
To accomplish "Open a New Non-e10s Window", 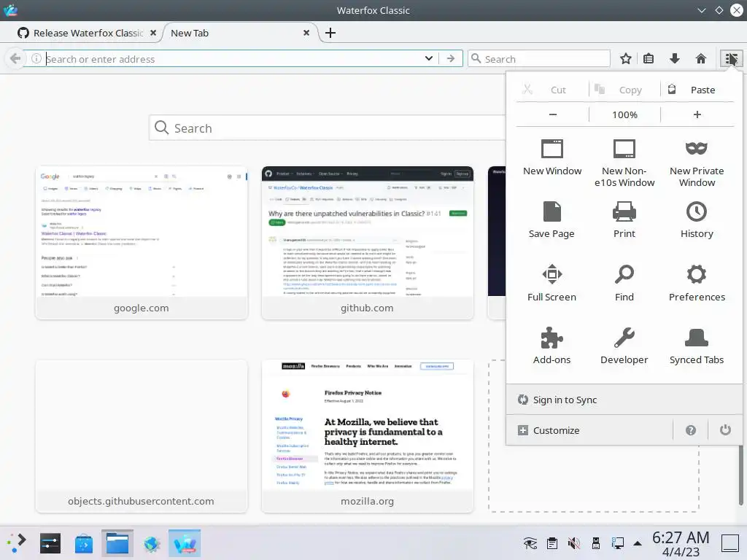I will click(x=624, y=163).
